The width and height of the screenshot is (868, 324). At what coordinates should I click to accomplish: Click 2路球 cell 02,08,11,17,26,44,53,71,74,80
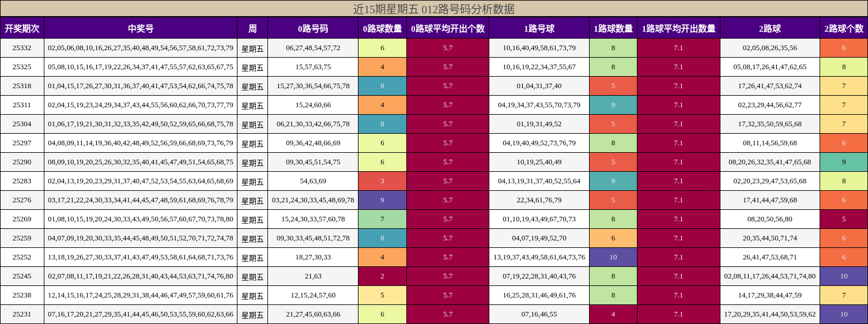pos(770,276)
